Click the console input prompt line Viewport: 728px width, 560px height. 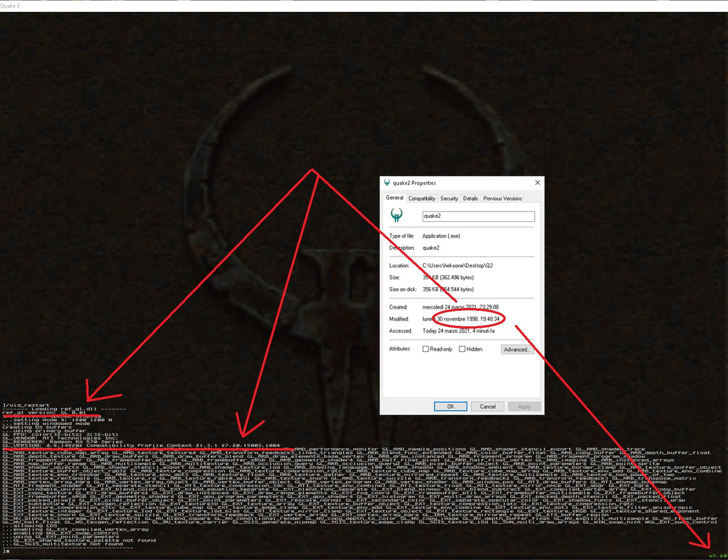coord(6,551)
